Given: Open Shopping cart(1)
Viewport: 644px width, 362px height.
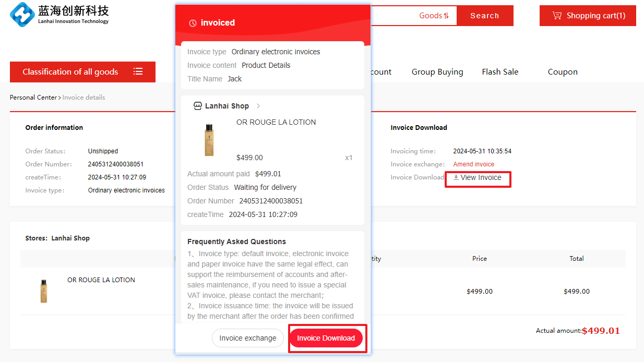Looking at the screenshot, I should [x=588, y=16].
